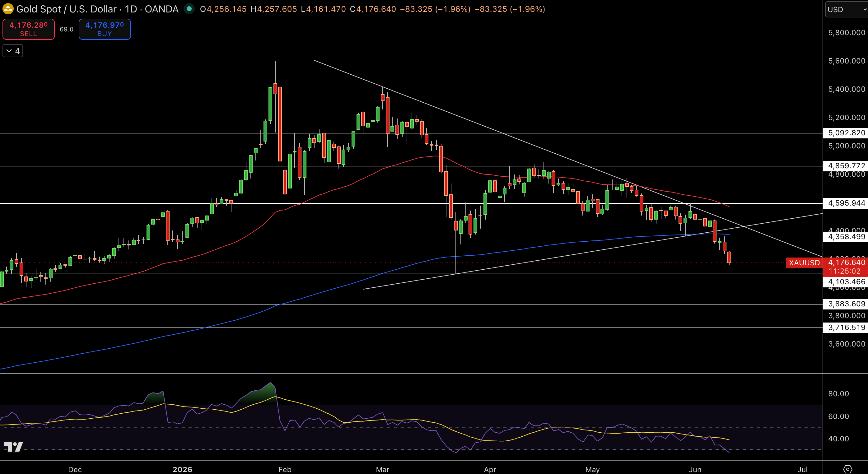Click the May date on time axis

(x=592, y=469)
